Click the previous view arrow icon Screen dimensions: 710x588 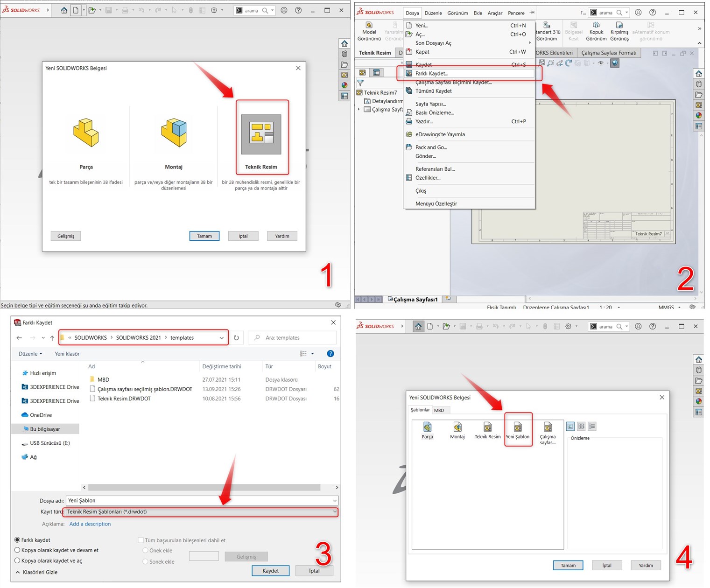click(x=560, y=63)
